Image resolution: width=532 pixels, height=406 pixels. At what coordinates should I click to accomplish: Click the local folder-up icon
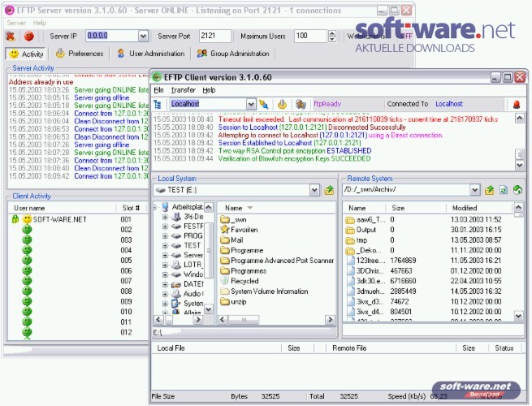329,190
